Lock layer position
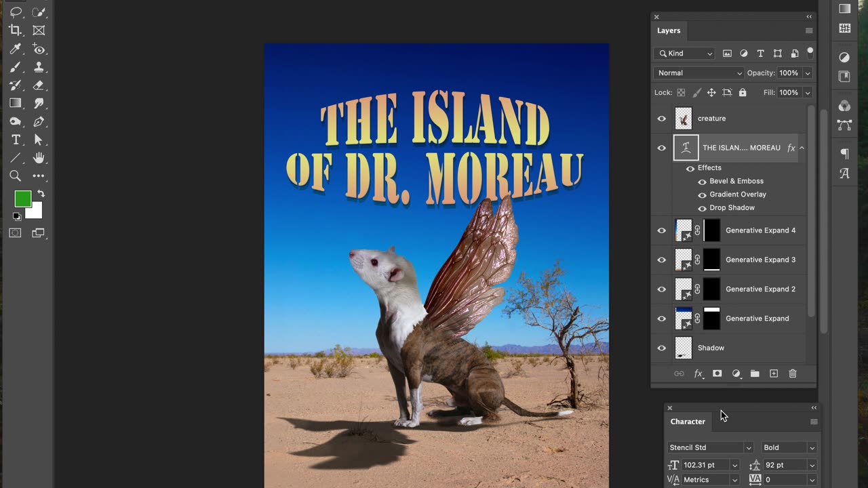Viewport: 868px width, 488px height. (711, 92)
